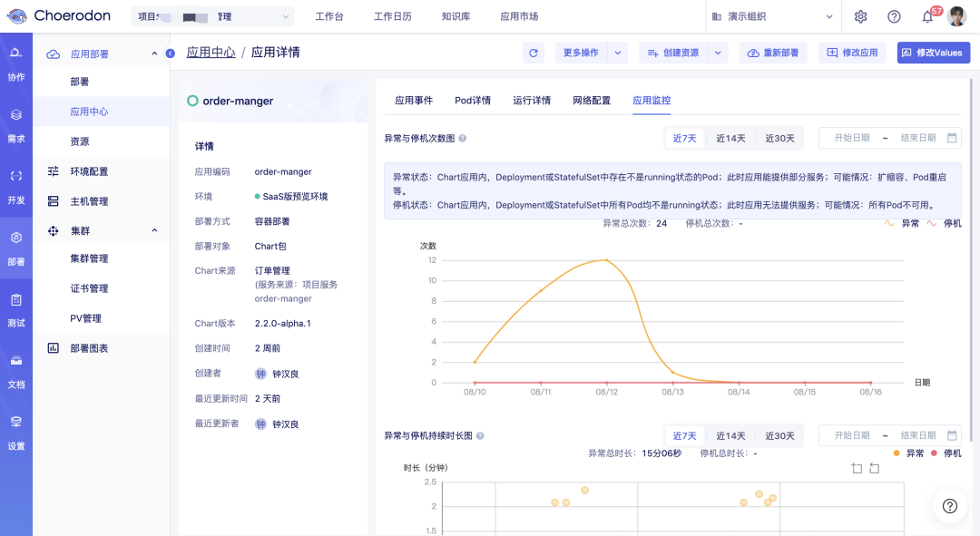
Task: Expand the 创建资源 dropdown arrow
Action: click(718, 54)
